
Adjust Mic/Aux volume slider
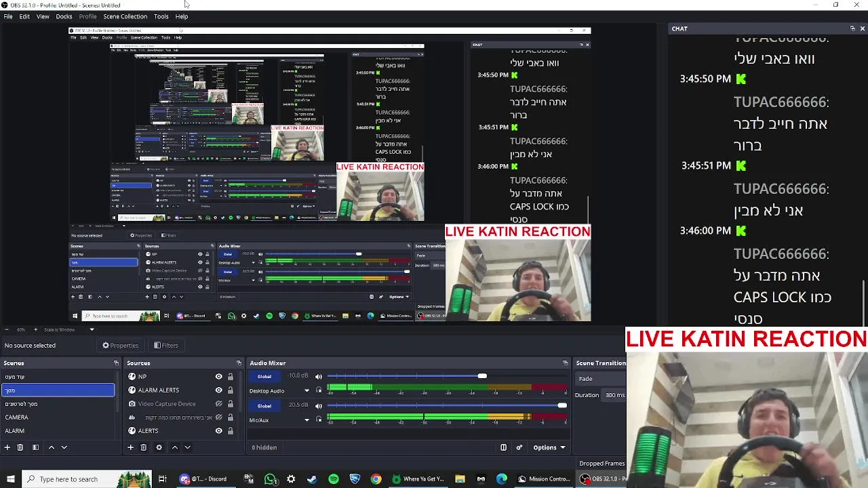click(x=448, y=405)
